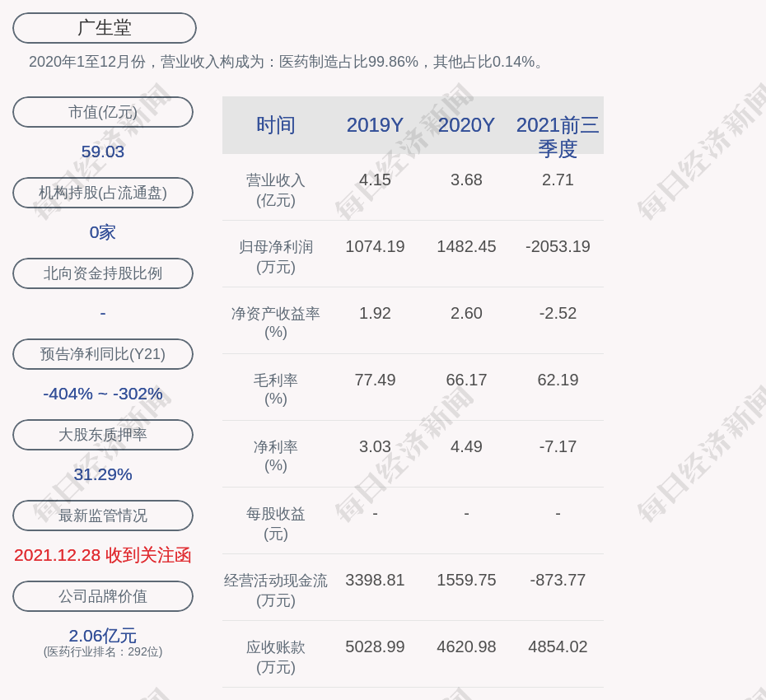Image resolution: width=766 pixels, height=700 pixels.
Task: Select the 2.06亿元 brand value
Action: pos(103,636)
